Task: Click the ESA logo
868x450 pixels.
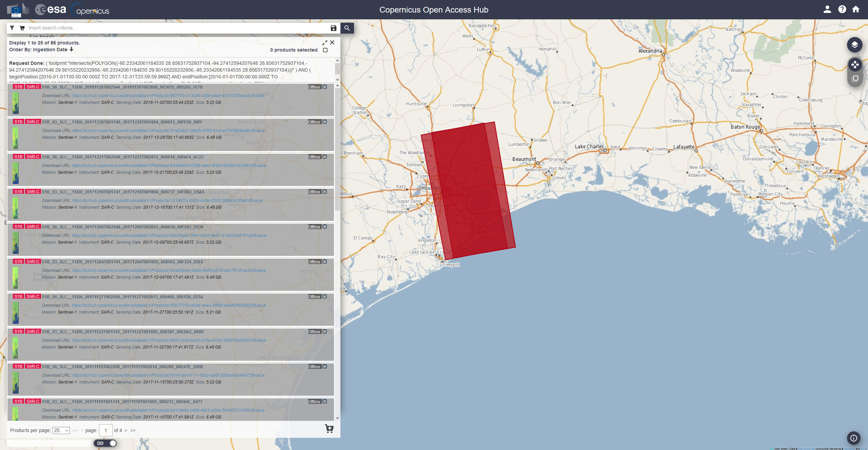Action: click(x=51, y=10)
